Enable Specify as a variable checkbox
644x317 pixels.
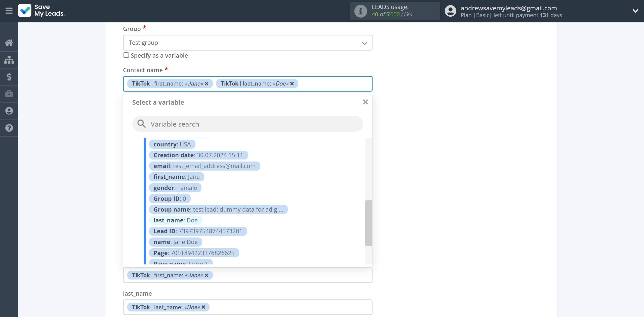(x=126, y=55)
